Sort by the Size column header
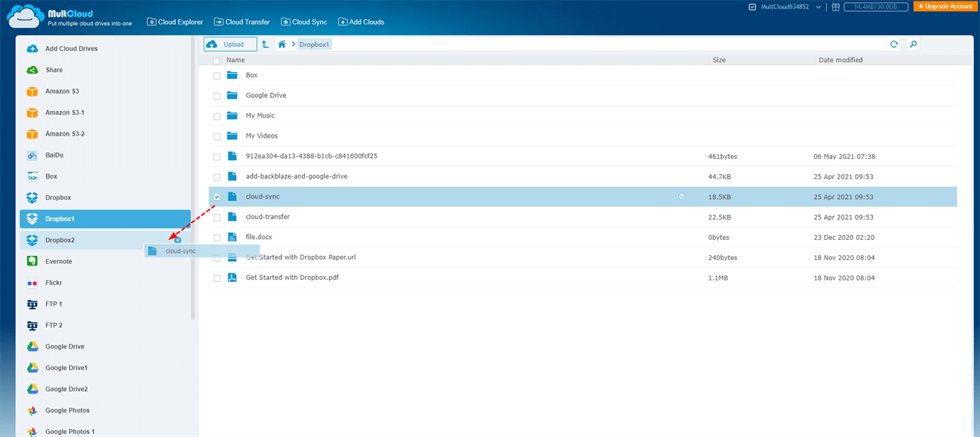This screenshot has width=980, height=437. click(x=719, y=60)
